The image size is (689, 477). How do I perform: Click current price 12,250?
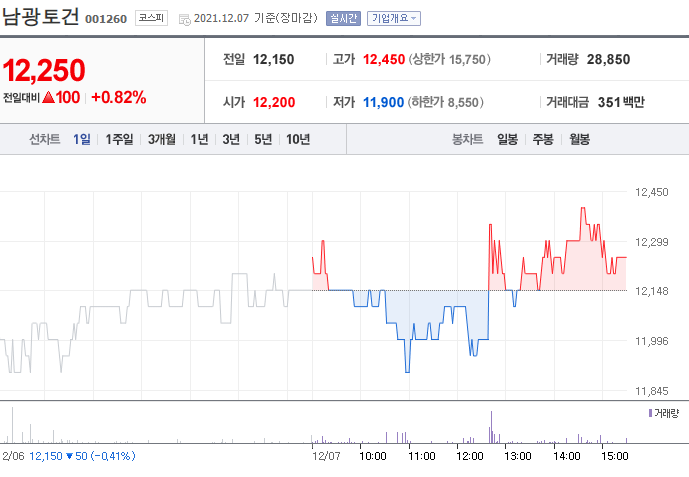[x=44, y=70]
